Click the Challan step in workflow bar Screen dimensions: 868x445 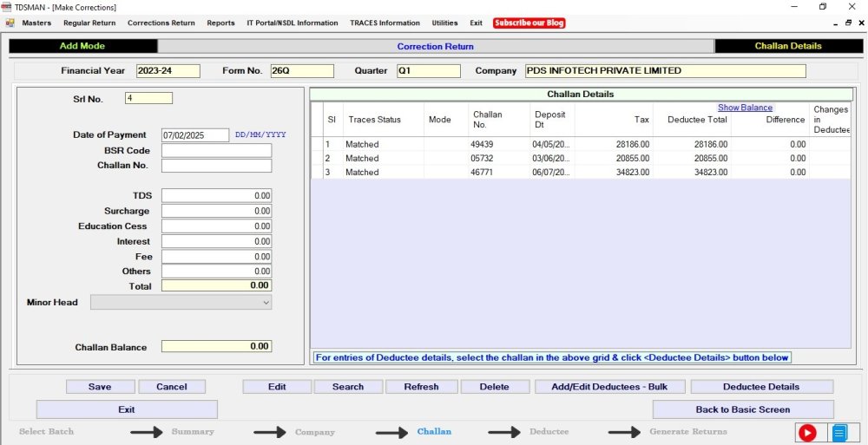point(434,432)
